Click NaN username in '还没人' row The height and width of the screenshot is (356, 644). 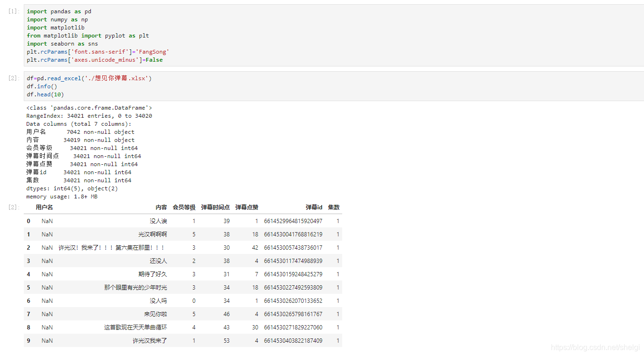(47, 261)
